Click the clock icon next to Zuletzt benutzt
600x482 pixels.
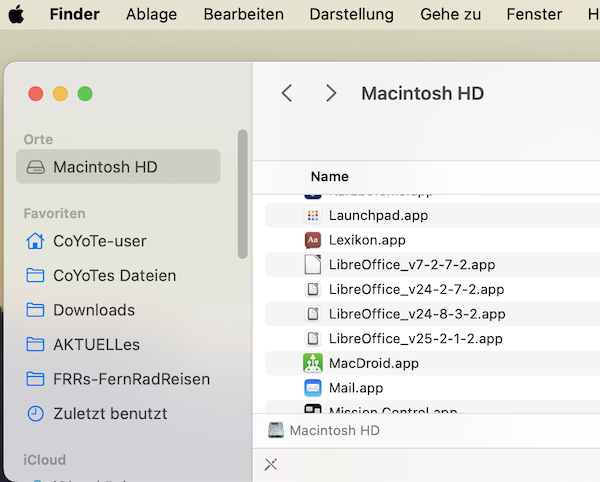tap(36, 414)
